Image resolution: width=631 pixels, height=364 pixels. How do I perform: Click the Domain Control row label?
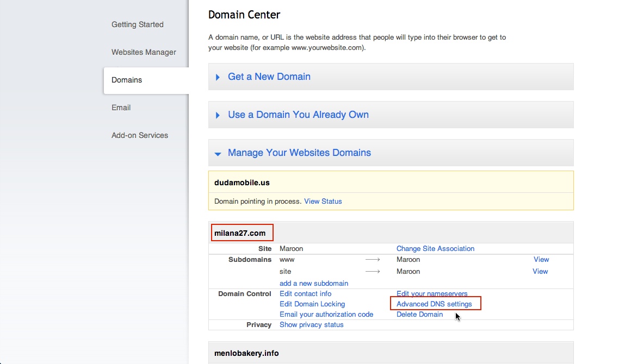point(245,294)
